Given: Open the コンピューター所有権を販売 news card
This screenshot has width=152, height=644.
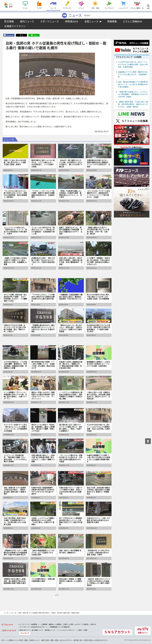Looking at the screenshot, I should pos(16,453).
